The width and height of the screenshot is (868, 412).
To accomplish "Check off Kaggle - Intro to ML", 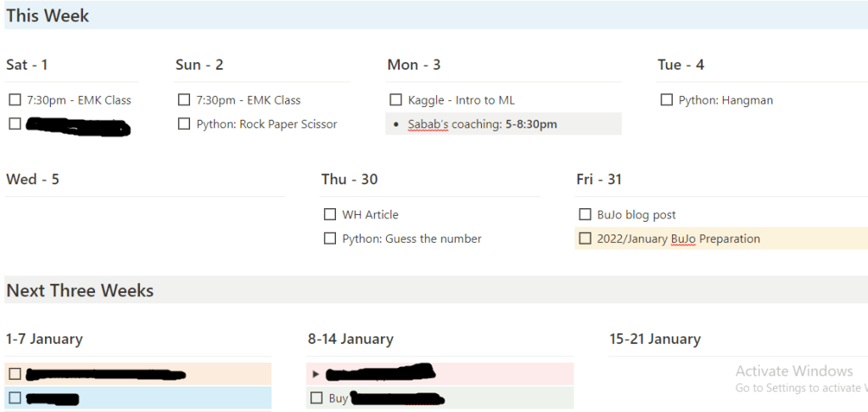I will (x=395, y=100).
